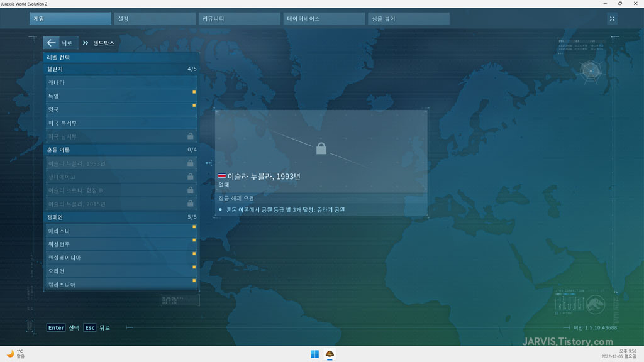Click the Esc key hint button
Image resolution: width=644 pixels, height=362 pixels.
coord(89,327)
